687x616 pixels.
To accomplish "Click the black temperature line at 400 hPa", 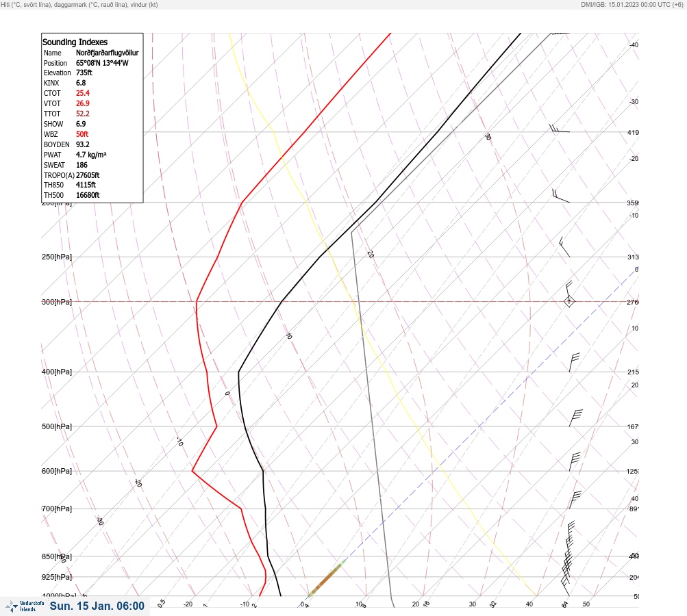I will point(238,372).
